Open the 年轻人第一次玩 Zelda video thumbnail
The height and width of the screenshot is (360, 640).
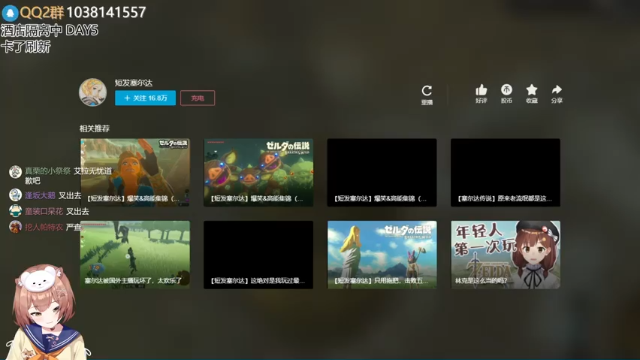coord(505,255)
